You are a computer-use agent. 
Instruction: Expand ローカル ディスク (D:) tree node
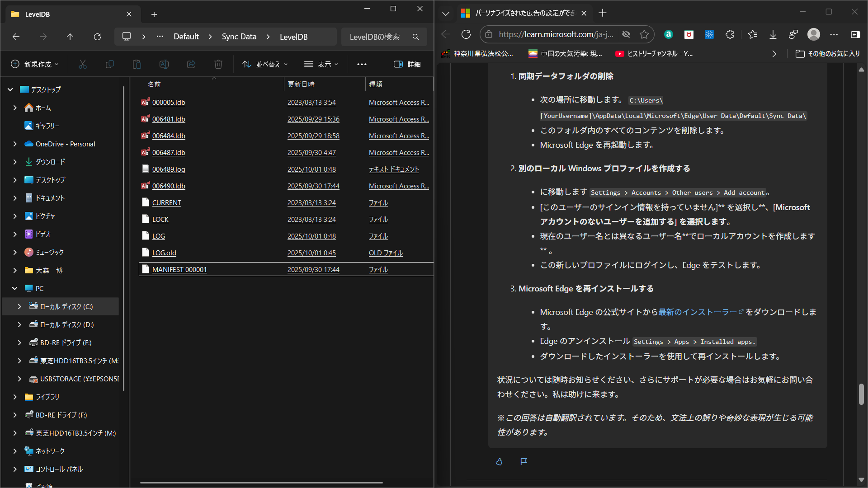pos(19,324)
